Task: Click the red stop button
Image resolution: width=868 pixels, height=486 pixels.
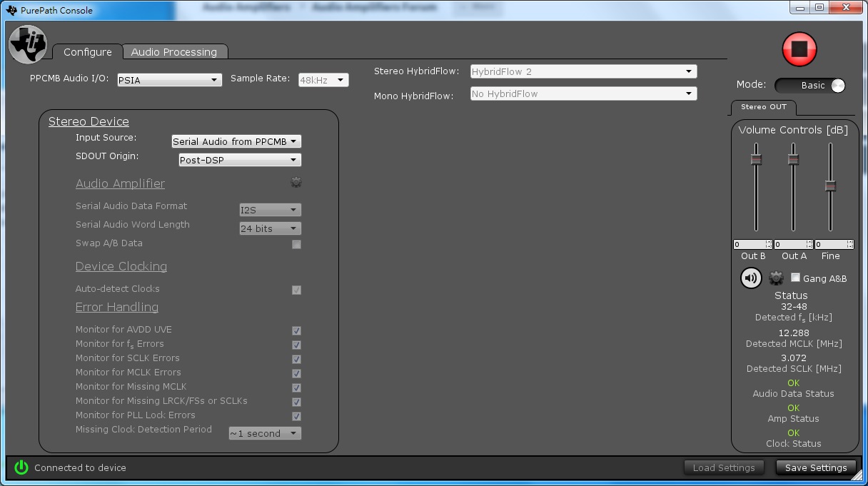Action: pyautogui.click(x=799, y=49)
